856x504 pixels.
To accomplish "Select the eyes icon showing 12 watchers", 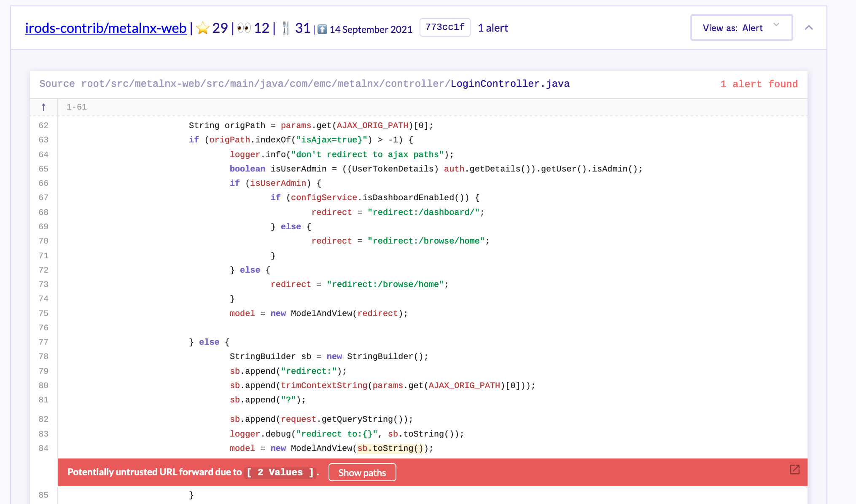I will [x=245, y=28].
